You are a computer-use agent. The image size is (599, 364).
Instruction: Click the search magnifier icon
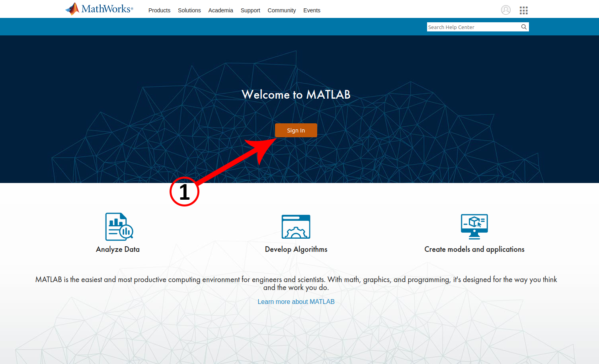(x=524, y=27)
